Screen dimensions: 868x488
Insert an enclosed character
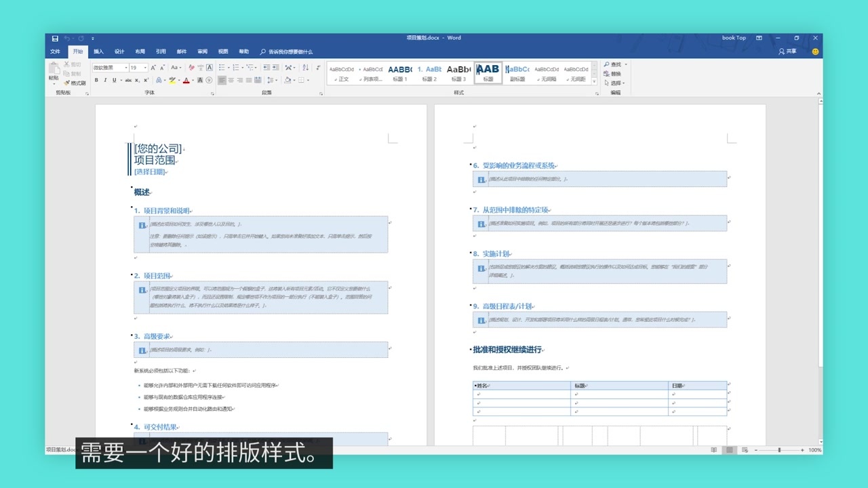(209, 80)
